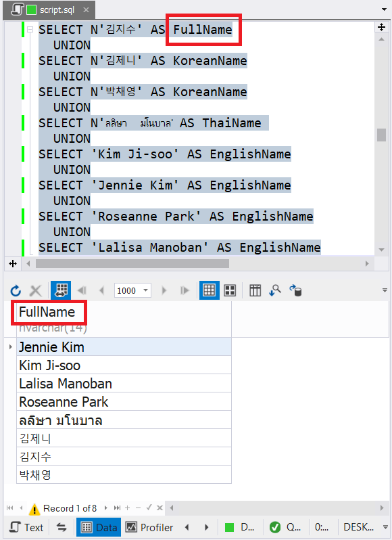Click the ThaiName alias in the SQL editor
Image resolution: width=392 pixels, height=540 pixels.
231,123
